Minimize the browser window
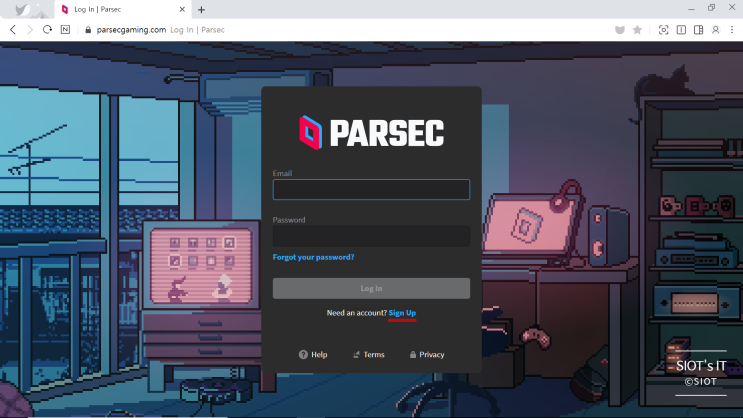 click(691, 9)
